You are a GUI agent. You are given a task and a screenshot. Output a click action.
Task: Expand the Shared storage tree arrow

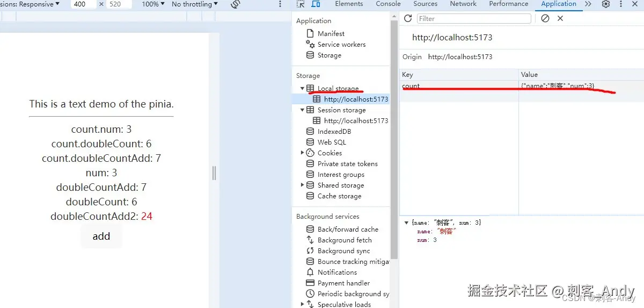302,185
